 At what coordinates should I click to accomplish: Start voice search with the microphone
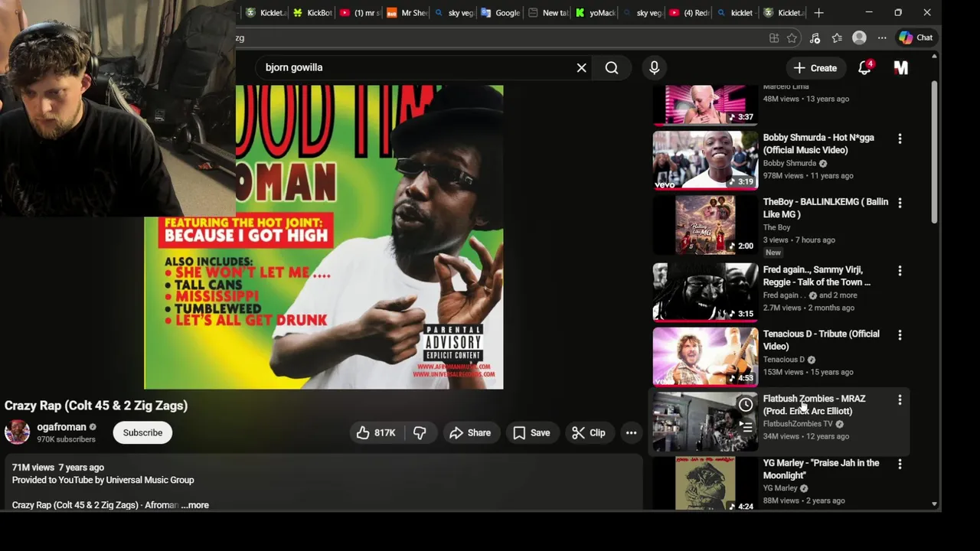[654, 68]
